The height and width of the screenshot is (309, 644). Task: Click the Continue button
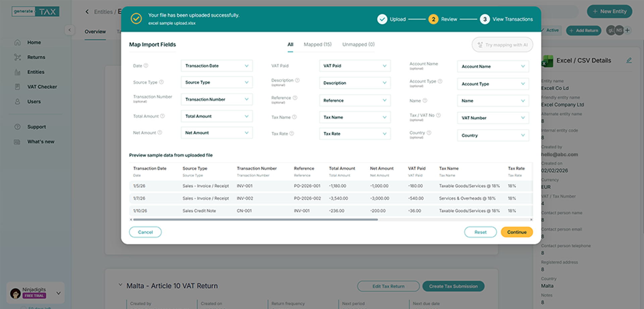(x=517, y=232)
